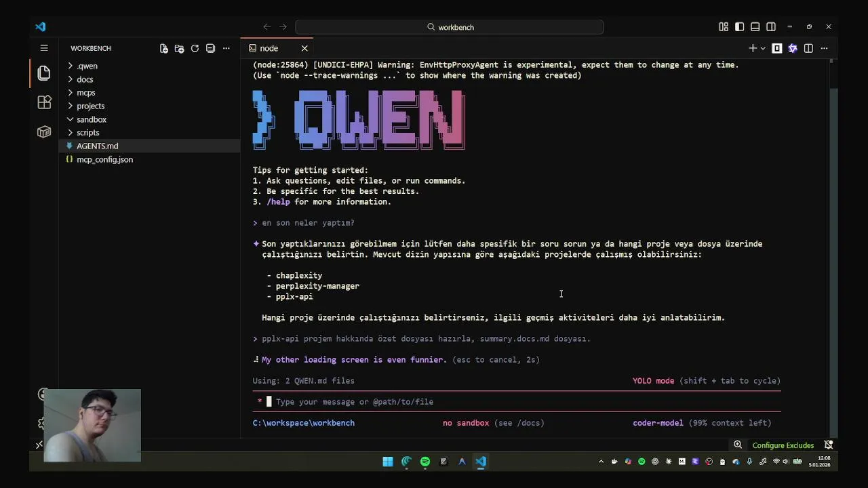Screen dimensions: 868x488
Task: Create a new file in WORKBENCH explorer
Action: click(163, 48)
